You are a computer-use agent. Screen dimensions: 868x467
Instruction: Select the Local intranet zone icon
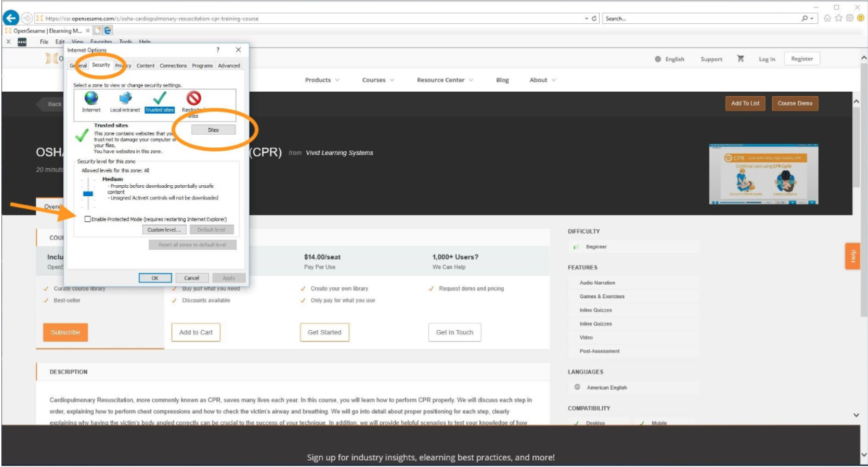[125, 99]
